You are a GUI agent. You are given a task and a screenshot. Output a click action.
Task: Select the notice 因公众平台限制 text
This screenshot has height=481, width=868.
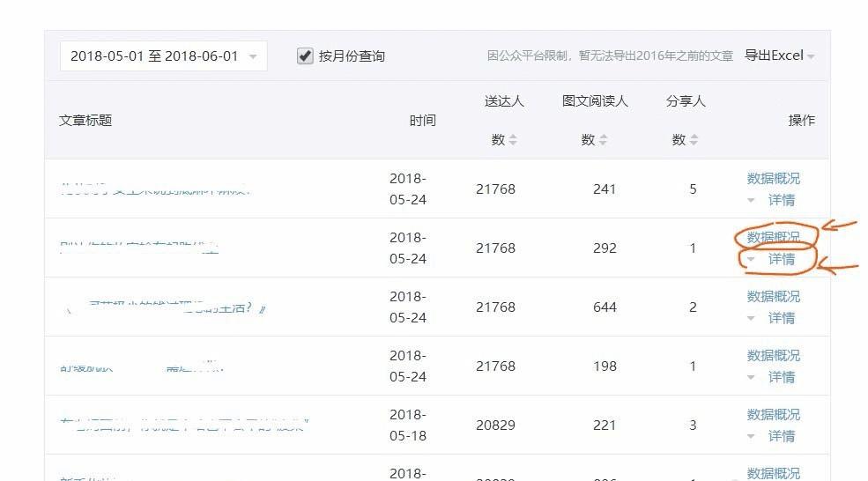pyautogui.click(x=610, y=55)
